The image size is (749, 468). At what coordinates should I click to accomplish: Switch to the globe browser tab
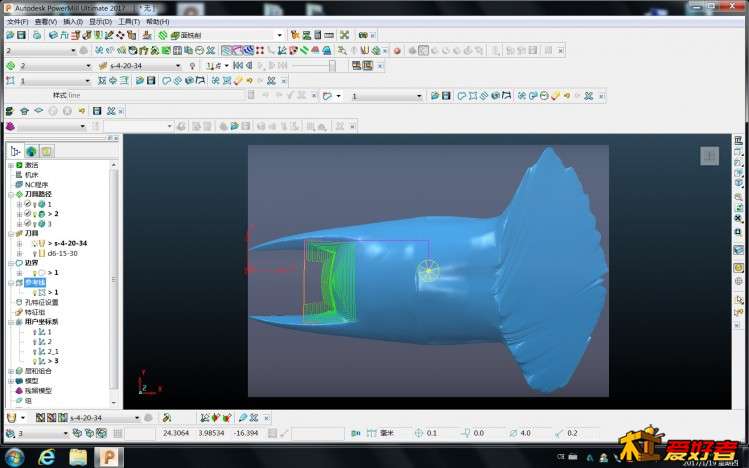(x=31, y=151)
